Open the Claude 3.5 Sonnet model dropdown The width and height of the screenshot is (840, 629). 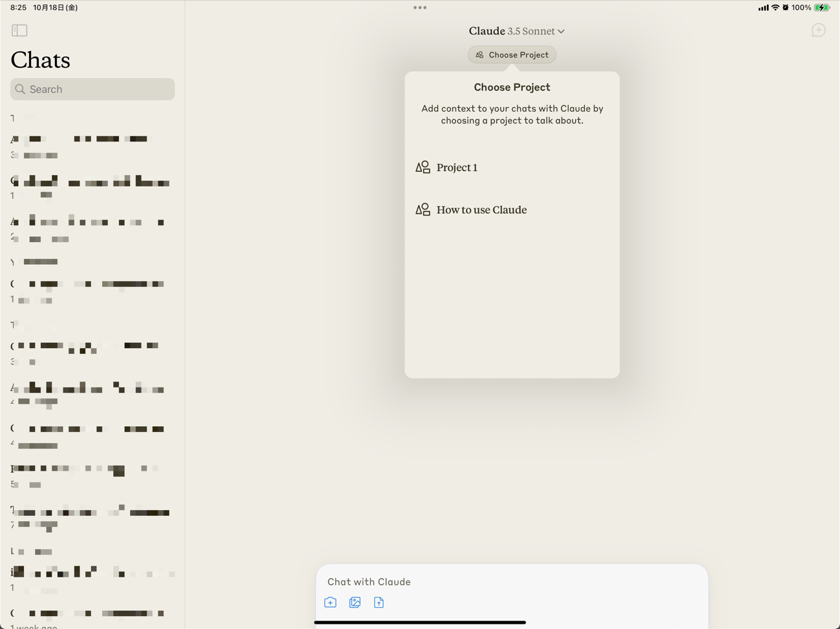tap(516, 31)
